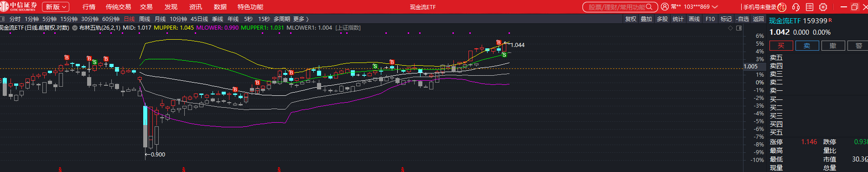
Task: Open the 行情 menu
Action: 89,7
